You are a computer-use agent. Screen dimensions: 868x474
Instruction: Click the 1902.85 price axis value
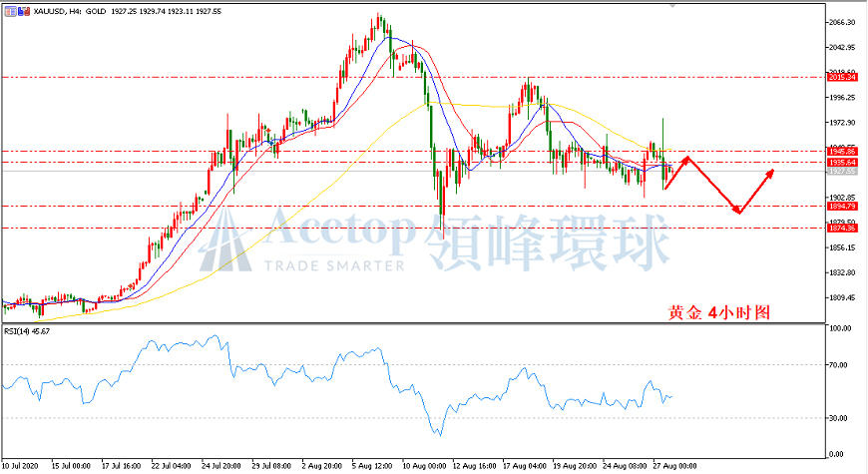pos(842,198)
